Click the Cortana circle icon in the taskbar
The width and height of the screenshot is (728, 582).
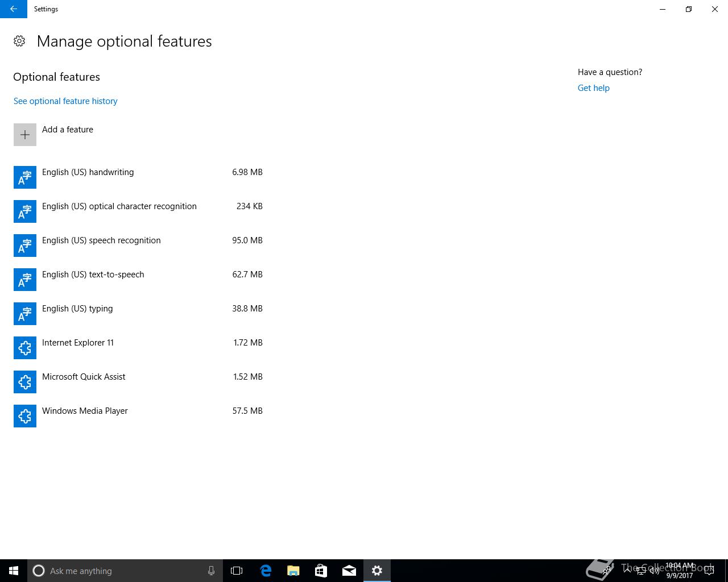pyautogui.click(x=39, y=571)
